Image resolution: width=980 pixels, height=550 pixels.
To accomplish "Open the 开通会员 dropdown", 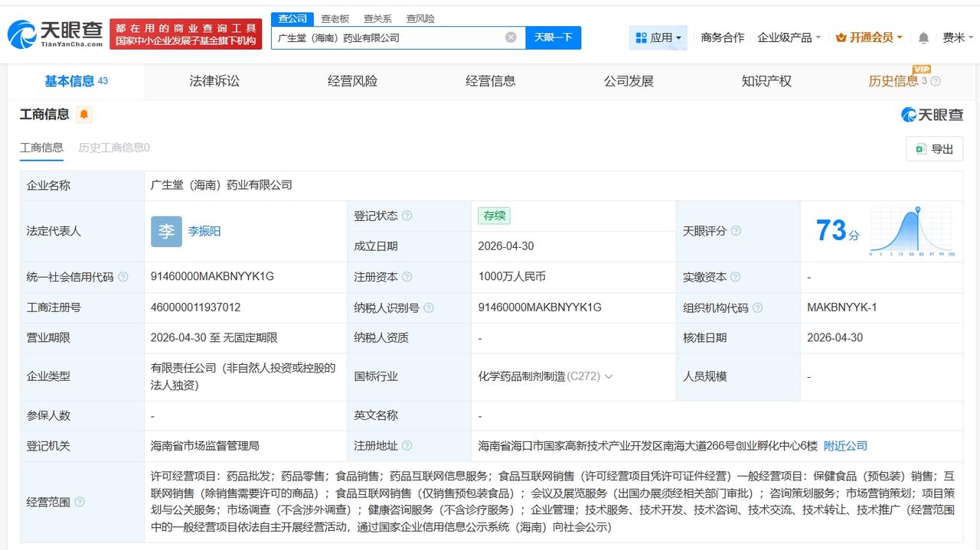I will [x=869, y=37].
